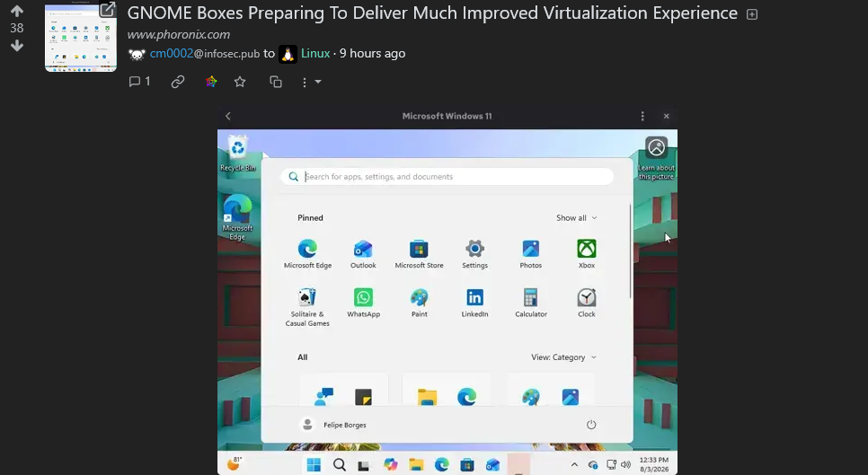Viewport: 868px width, 475px height.
Task: Open the comments of the post
Action: coord(139,82)
